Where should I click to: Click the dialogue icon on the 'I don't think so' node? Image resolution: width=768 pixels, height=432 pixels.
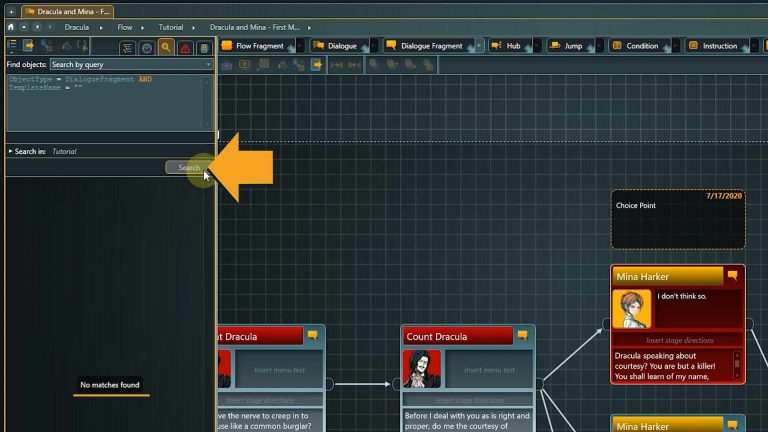[x=733, y=275]
